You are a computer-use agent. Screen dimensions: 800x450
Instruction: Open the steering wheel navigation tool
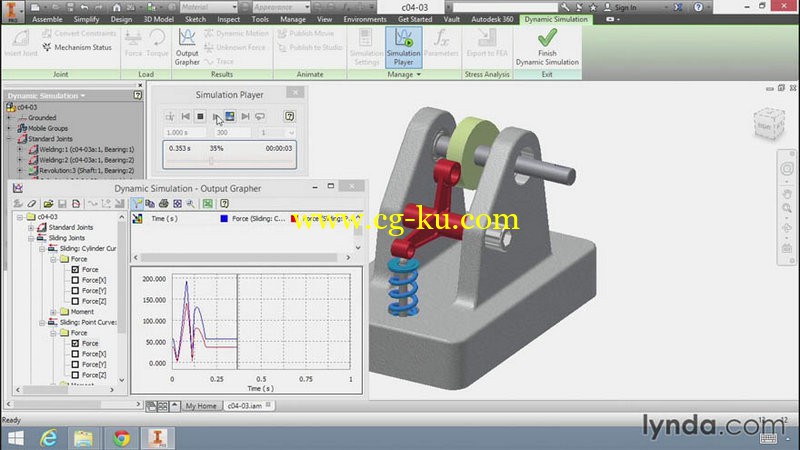pyautogui.click(x=787, y=169)
